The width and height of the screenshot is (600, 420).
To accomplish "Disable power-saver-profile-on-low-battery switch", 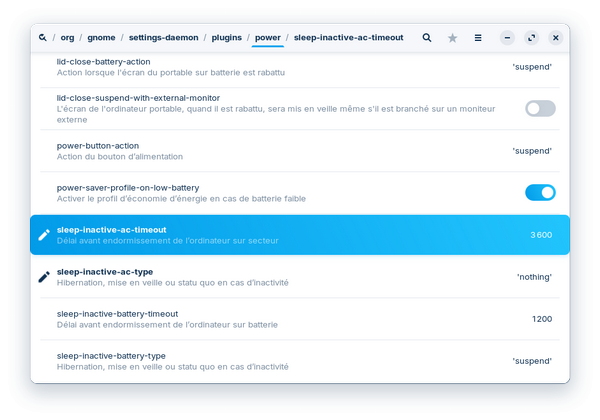I will (540, 192).
